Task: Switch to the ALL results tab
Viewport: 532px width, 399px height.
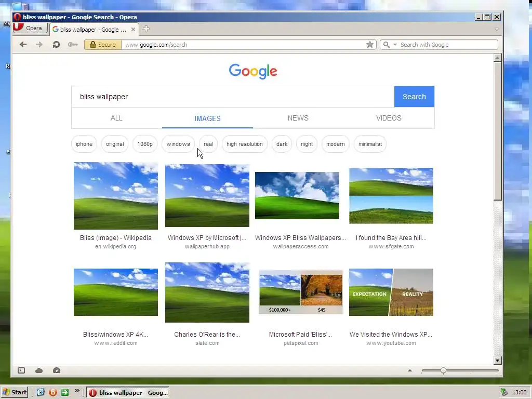Action: pyautogui.click(x=116, y=118)
